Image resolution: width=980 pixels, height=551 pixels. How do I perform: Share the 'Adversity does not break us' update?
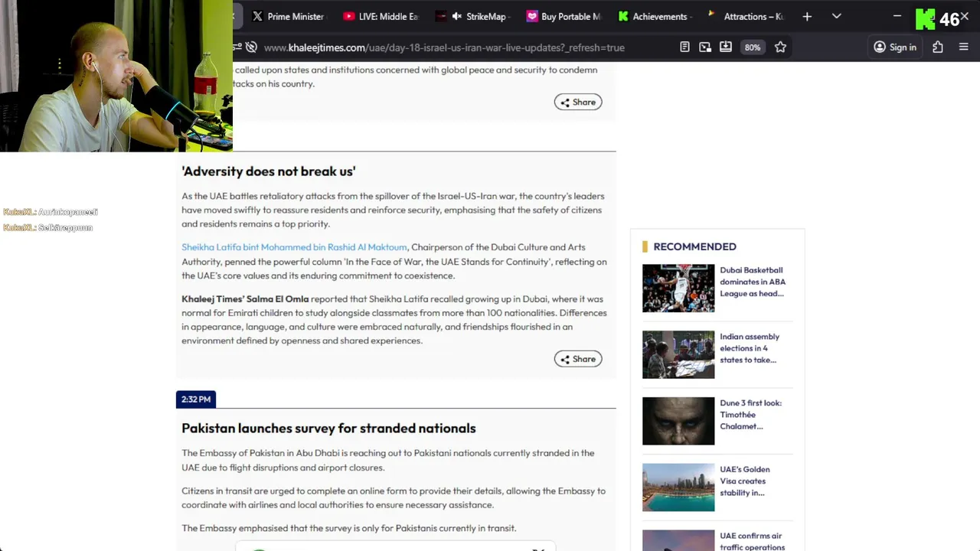tap(578, 359)
